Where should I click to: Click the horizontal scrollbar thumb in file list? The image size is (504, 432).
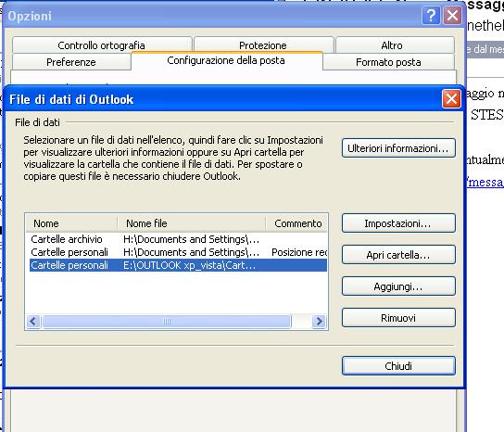pos(167,321)
